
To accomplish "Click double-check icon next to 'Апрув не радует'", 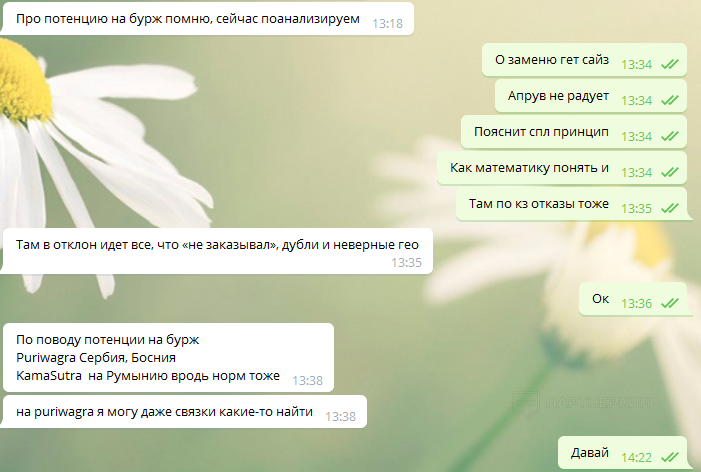I will [670, 100].
